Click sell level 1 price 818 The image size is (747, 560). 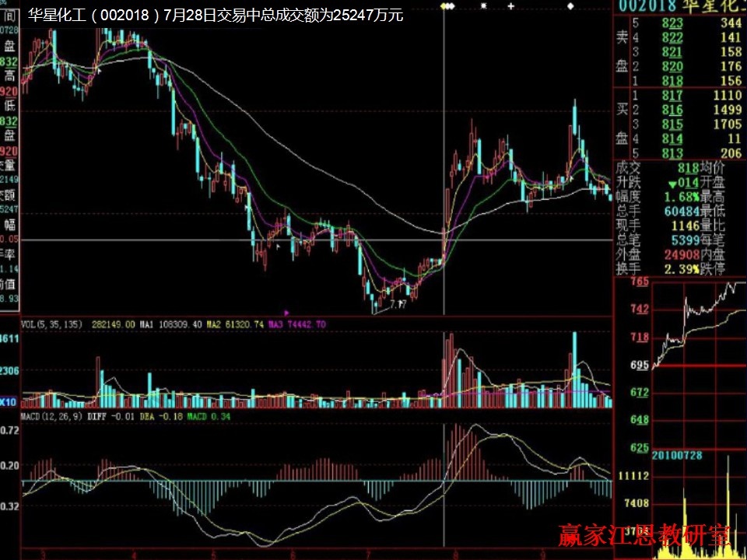[x=672, y=81]
